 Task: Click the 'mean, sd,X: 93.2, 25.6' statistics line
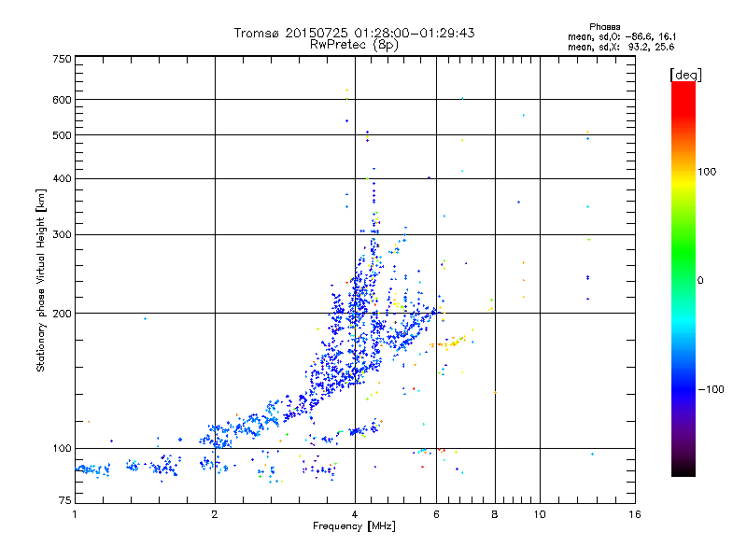coord(621,47)
